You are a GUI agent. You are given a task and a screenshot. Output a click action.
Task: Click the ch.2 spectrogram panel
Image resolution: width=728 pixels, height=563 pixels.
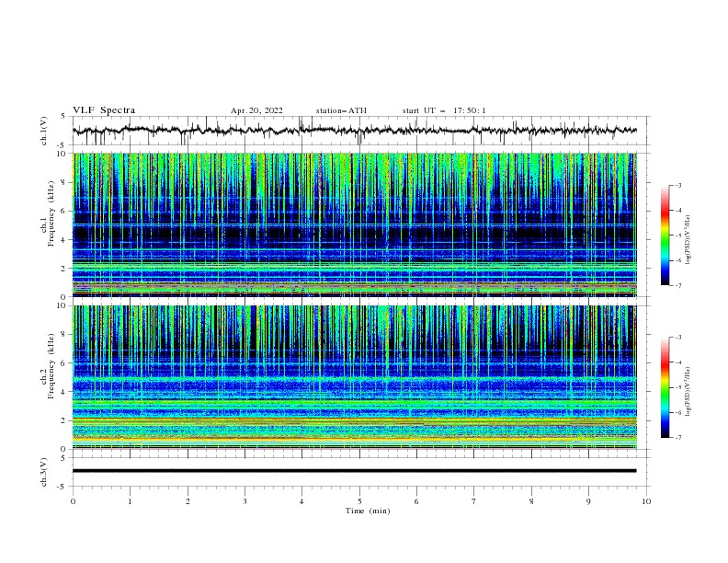click(355, 377)
